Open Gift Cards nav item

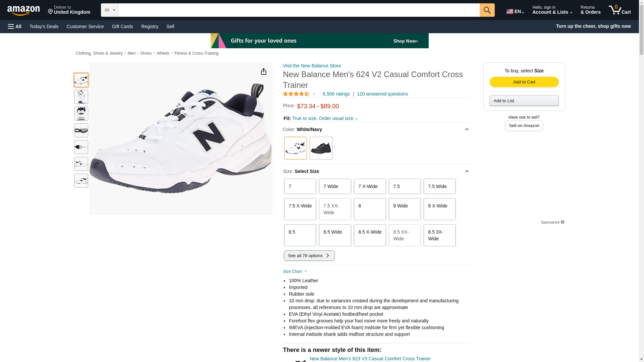click(122, 26)
